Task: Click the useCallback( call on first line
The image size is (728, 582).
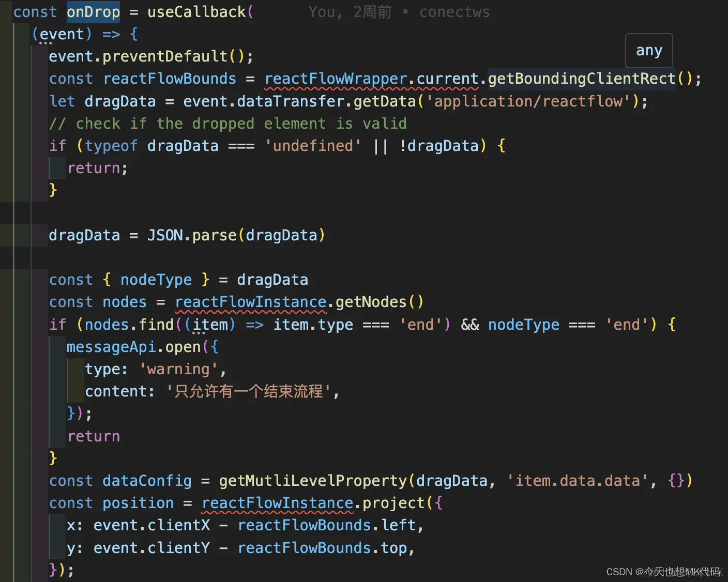Action: tap(200, 12)
